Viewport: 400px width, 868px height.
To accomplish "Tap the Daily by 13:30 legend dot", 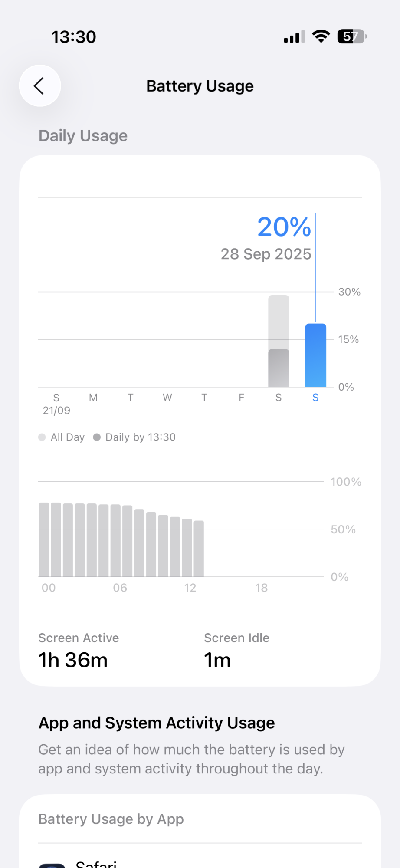I will 97,437.
